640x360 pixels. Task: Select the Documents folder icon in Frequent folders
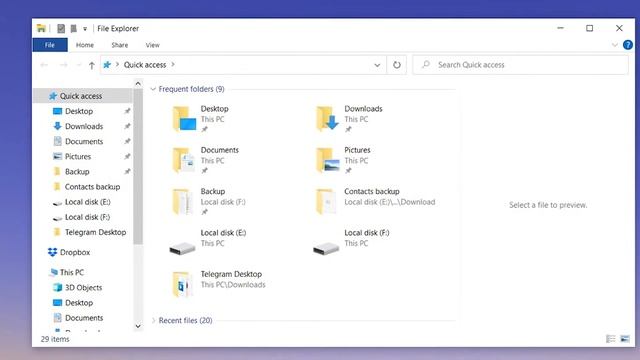coord(183,160)
